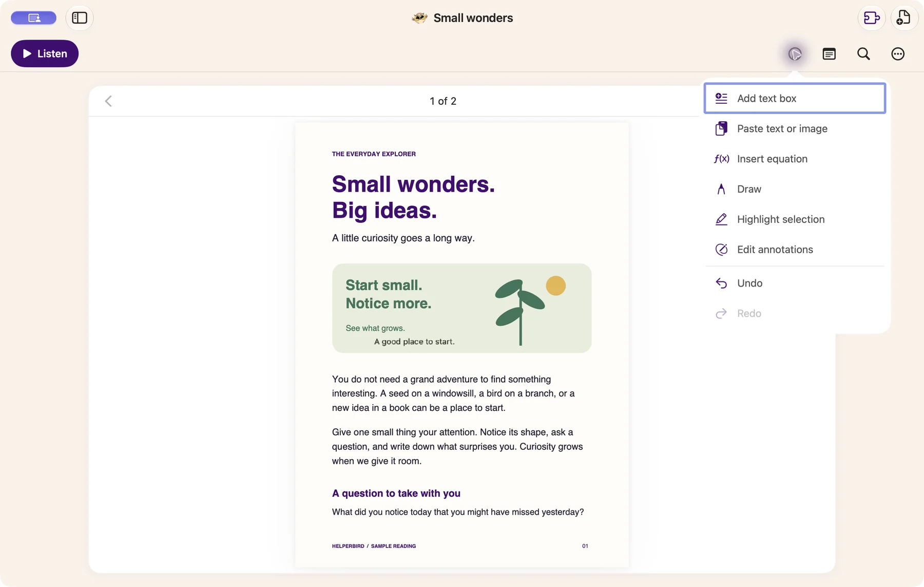The height and width of the screenshot is (587, 924).
Task: Click the add new document icon
Action: (904, 18)
